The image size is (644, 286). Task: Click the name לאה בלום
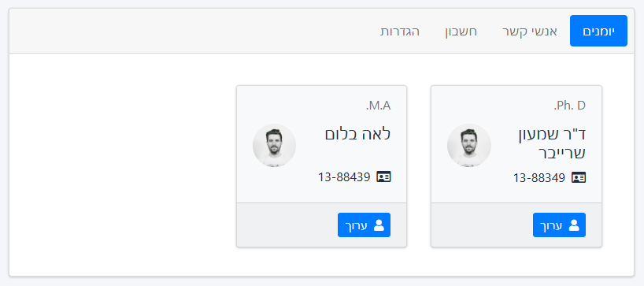click(x=357, y=134)
